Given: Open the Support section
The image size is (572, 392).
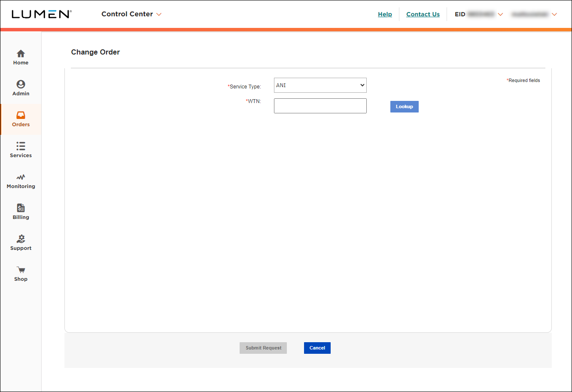Looking at the screenshot, I should coord(21,243).
